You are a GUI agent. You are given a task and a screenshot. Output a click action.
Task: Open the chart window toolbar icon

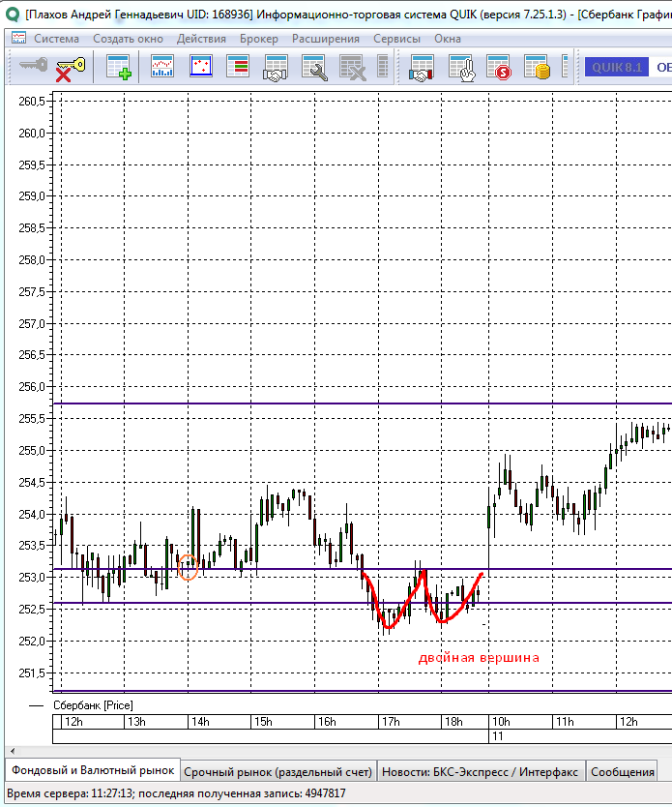[x=162, y=67]
